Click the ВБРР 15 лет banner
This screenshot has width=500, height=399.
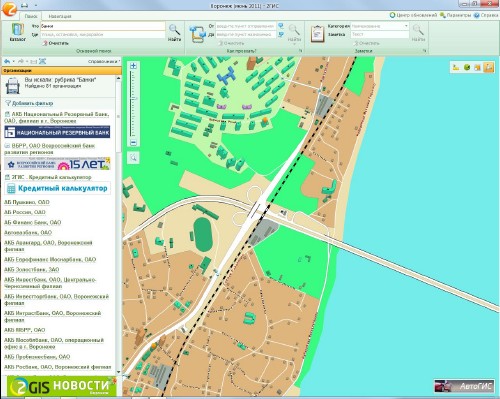point(57,163)
